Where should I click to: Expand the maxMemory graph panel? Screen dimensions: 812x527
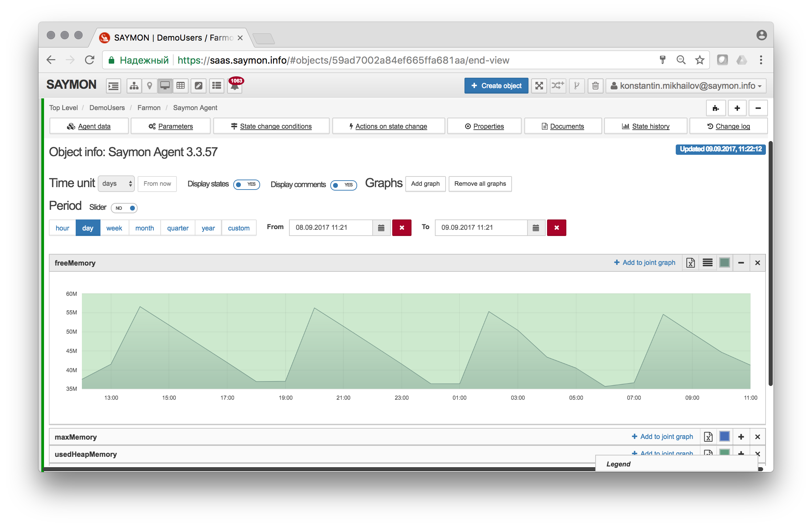[741, 437]
